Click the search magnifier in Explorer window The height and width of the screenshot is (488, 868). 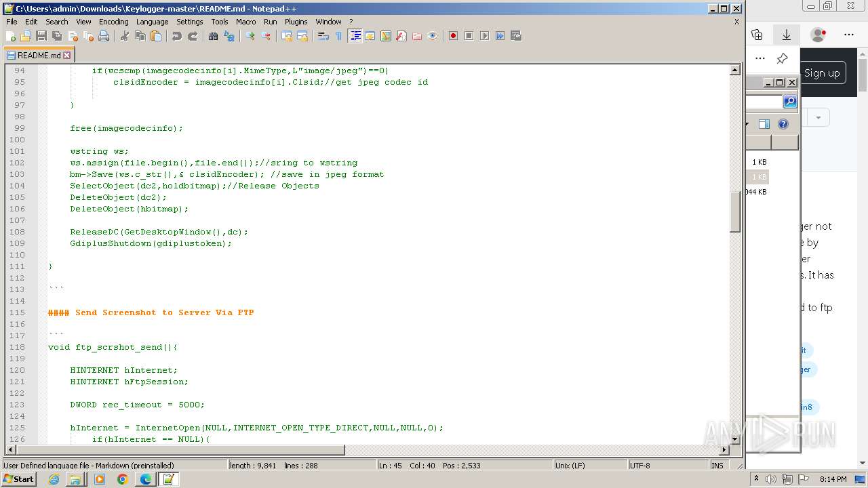tap(790, 102)
